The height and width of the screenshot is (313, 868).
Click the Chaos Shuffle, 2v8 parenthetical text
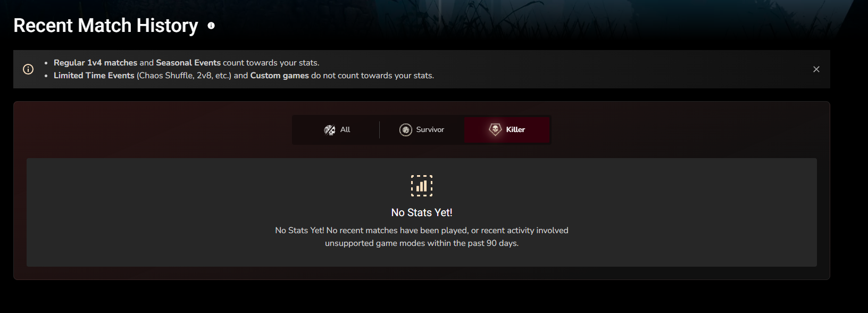point(184,76)
